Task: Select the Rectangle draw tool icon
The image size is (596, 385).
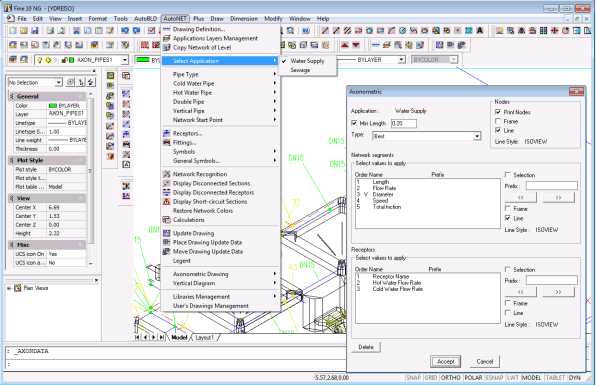Action: pos(380,31)
